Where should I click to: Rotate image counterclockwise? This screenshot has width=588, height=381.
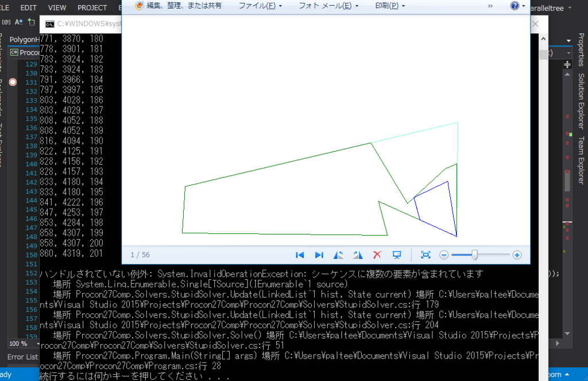(339, 255)
